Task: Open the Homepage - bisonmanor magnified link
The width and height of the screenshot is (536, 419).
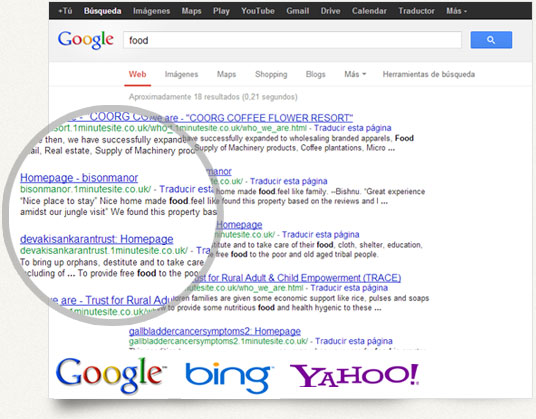Action: coord(79,178)
